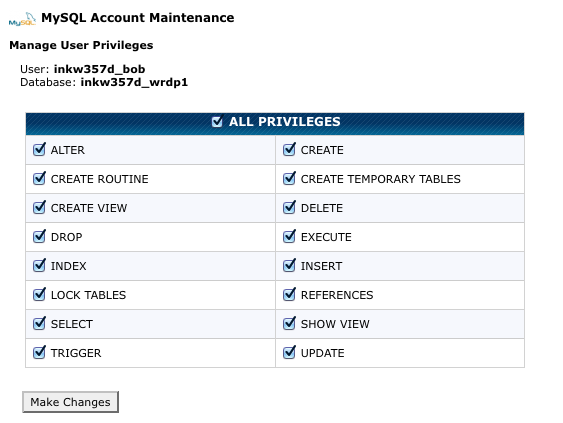Toggle the CREATE privilege checkbox
This screenshot has width=563, height=423.
click(289, 149)
